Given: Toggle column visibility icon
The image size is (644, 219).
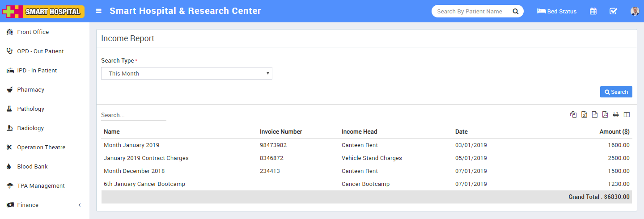Looking at the screenshot, I should tap(627, 115).
